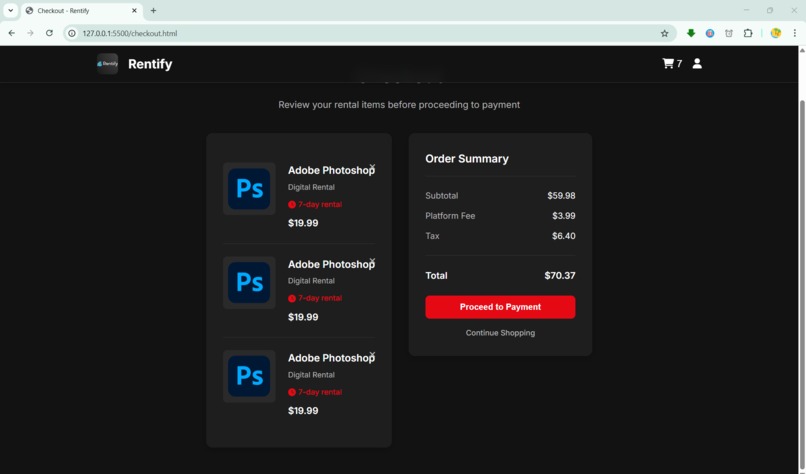The height and width of the screenshot is (474, 806).
Task: View site information icon in address bar
Action: click(72, 33)
